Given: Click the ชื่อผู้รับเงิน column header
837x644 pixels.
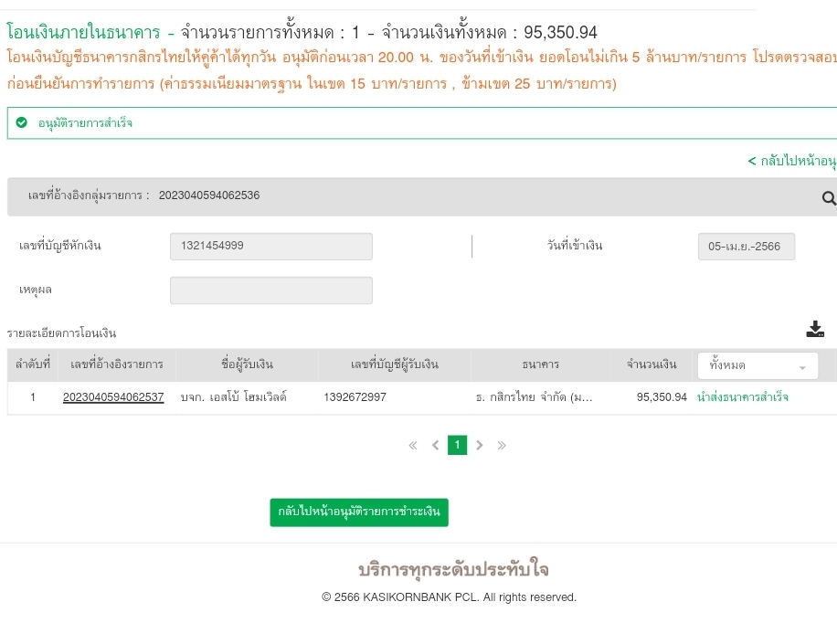Looking at the screenshot, I should [x=247, y=365].
